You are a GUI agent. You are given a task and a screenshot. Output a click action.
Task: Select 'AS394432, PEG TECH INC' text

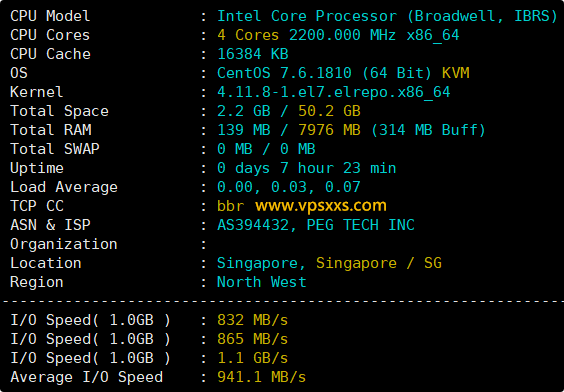click(316, 225)
